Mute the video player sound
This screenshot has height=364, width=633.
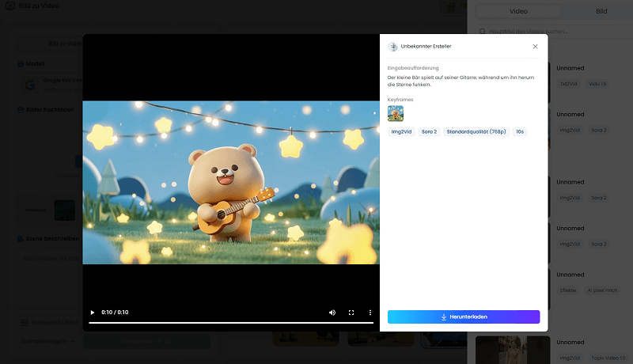[332, 313]
